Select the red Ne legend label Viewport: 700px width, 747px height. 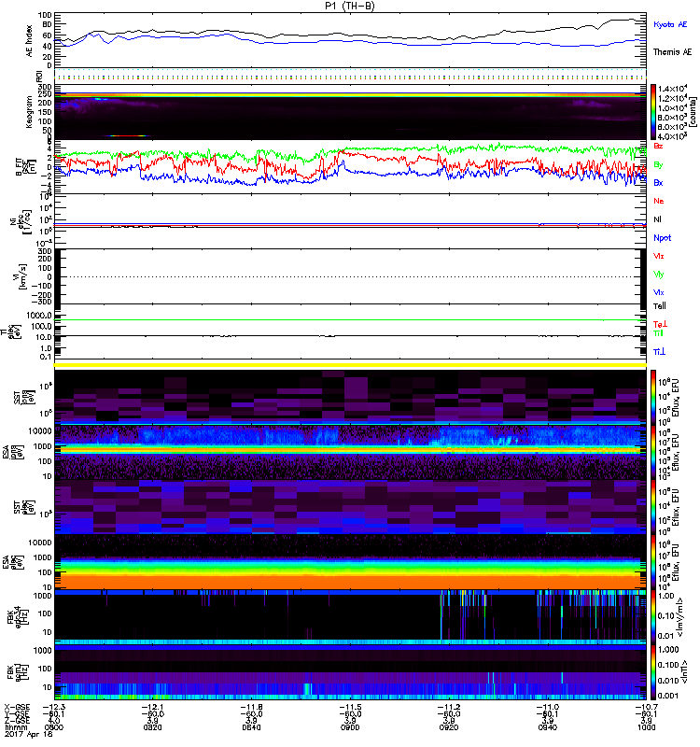[658, 201]
